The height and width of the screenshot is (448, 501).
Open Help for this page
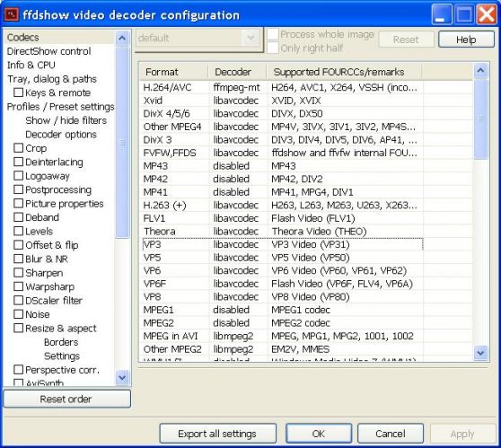(x=466, y=40)
